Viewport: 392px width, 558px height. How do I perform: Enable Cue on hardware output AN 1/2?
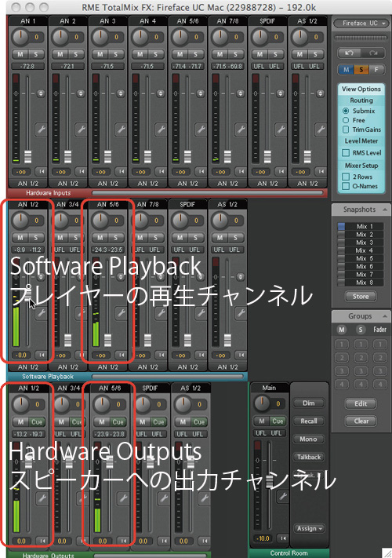pyautogui.click(x=37, y=421)
